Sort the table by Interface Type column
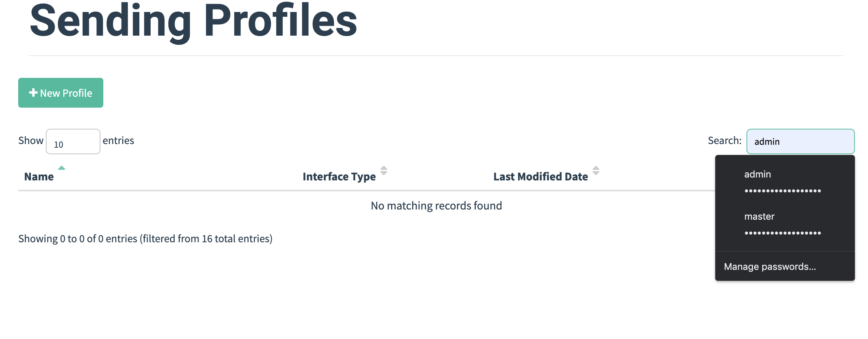The height and width of the screenshot is (339, 868). pos(339,176)
